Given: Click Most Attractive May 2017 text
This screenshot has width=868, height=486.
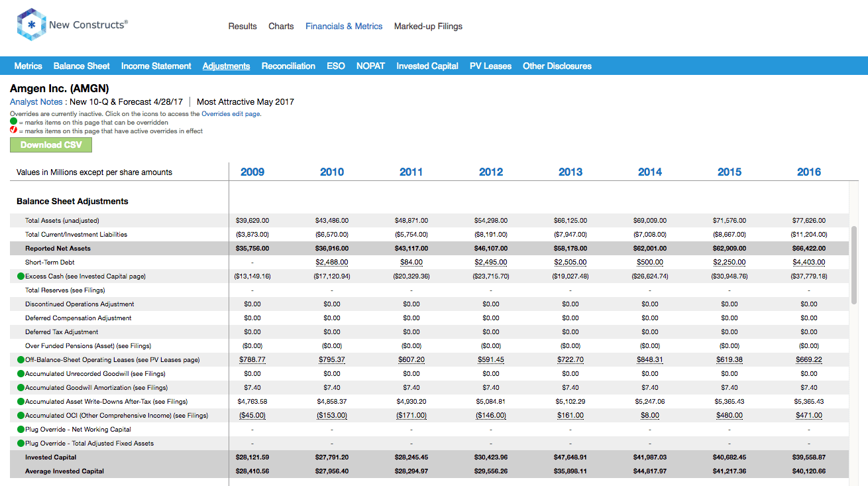Looking at the screenshot, I should click(x=245, y=102).
